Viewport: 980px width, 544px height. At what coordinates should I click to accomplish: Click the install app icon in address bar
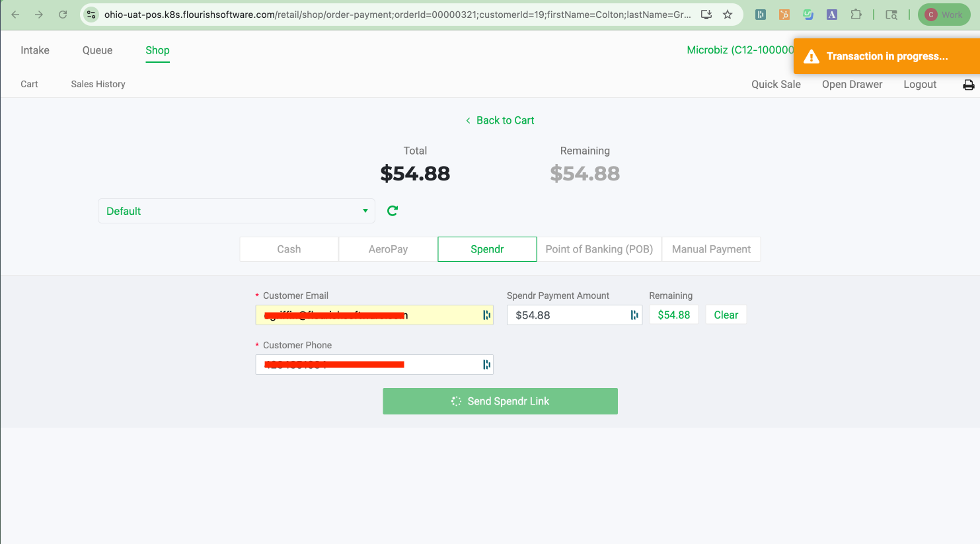point(706,15)
